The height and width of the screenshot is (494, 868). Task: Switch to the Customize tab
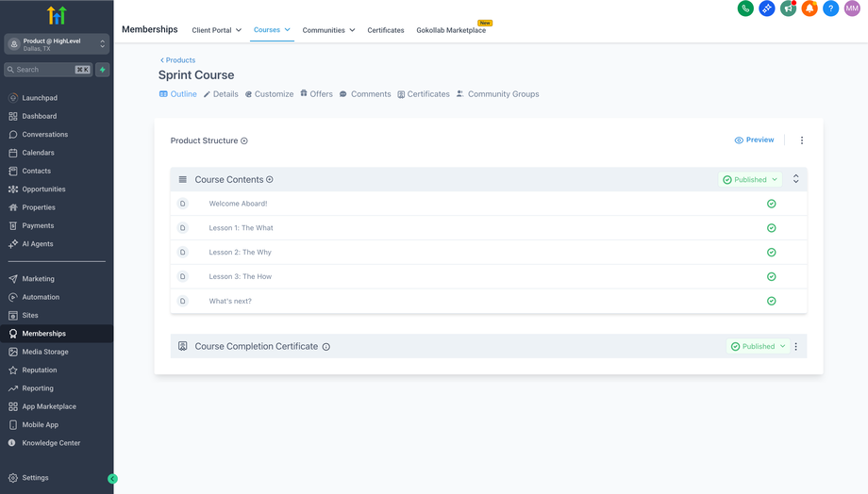click(270, 94)
